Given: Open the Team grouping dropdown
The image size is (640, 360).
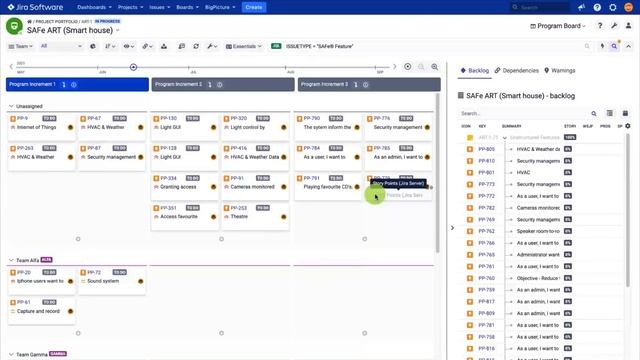Looking at the screenshot, I should click(20, 46).
